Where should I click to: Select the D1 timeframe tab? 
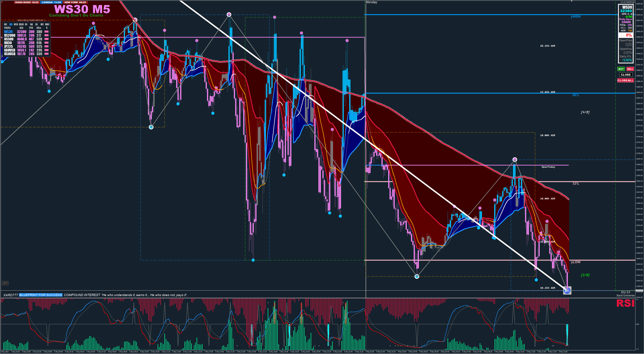click(x=37, y=25)
